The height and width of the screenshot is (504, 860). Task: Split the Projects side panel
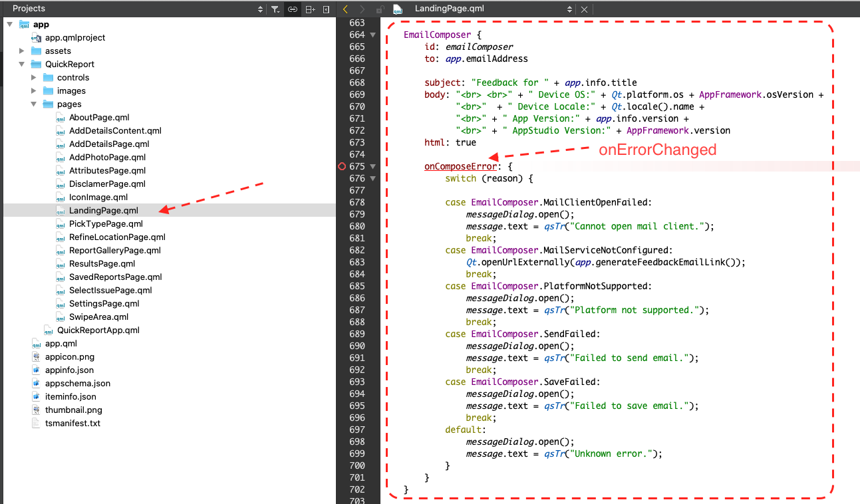[310, 9]
